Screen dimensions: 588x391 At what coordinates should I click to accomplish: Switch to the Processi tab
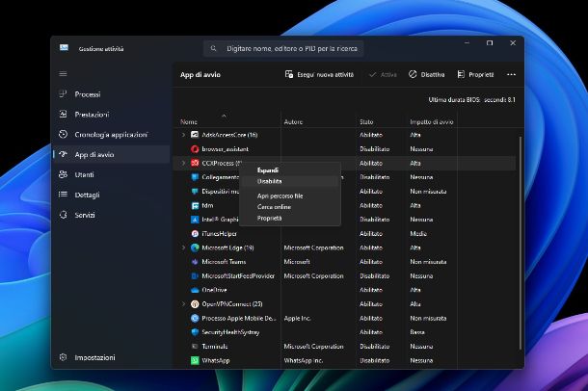112,94
